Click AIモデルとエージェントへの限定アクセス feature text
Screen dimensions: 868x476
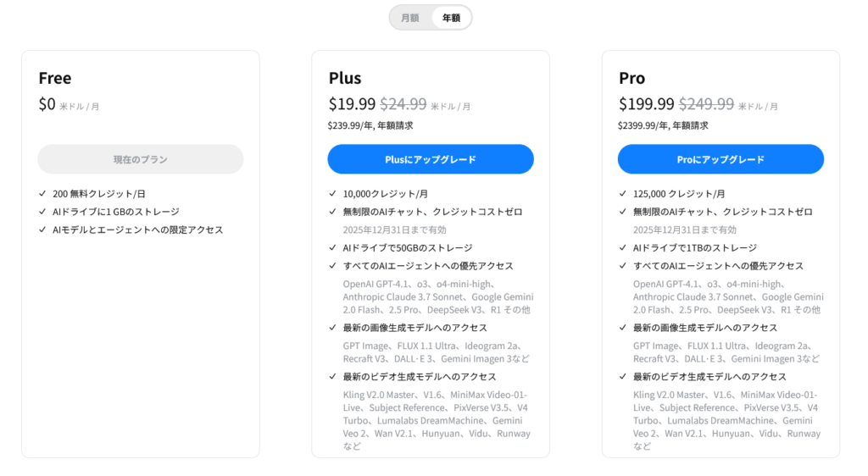[137, 230]
